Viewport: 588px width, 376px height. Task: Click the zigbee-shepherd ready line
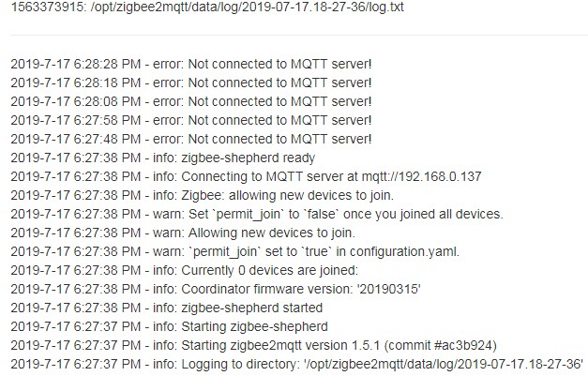(162, 158)
